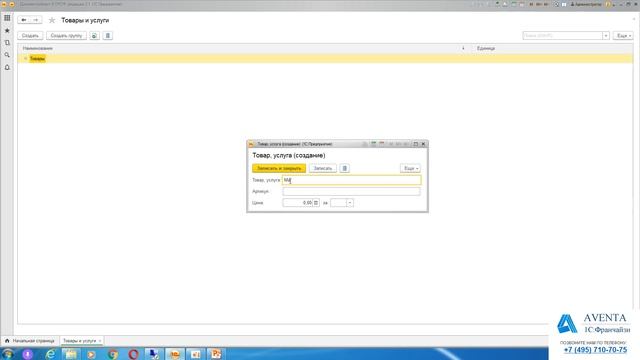Click Записать и закрыть button
This screenshot has height=360, width=640.
(279, 168)
